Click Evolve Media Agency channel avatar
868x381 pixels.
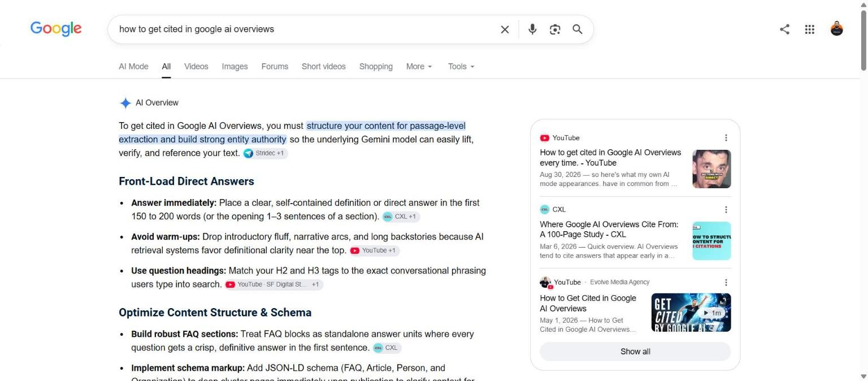[x=545, y=282]
